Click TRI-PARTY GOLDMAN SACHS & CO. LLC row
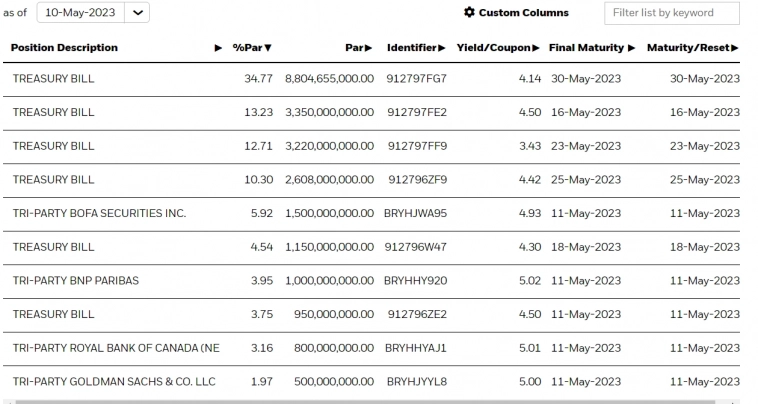Viewport: 758px width, 404px height. pyautogui.click(x=112, y=382)
